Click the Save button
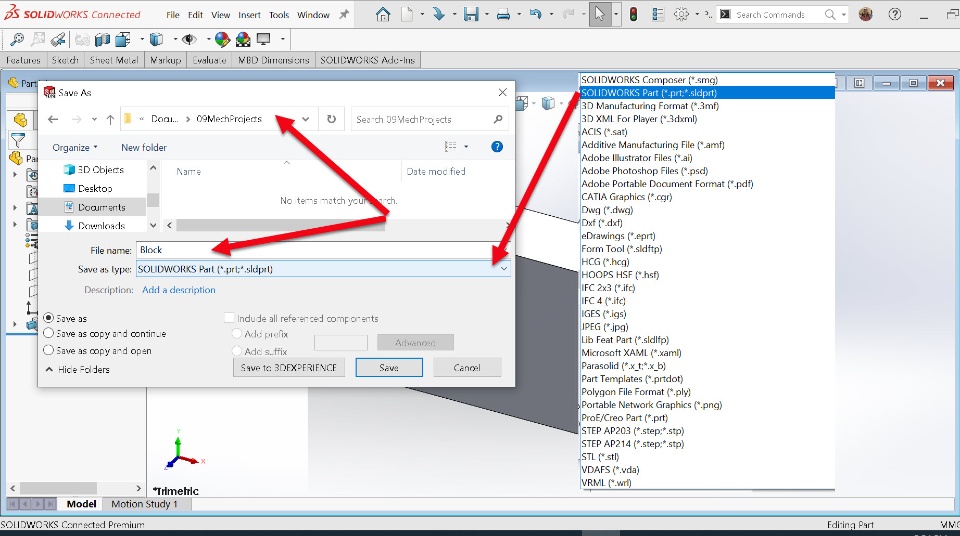The image size is (960, 536). [x=389, y=368]
